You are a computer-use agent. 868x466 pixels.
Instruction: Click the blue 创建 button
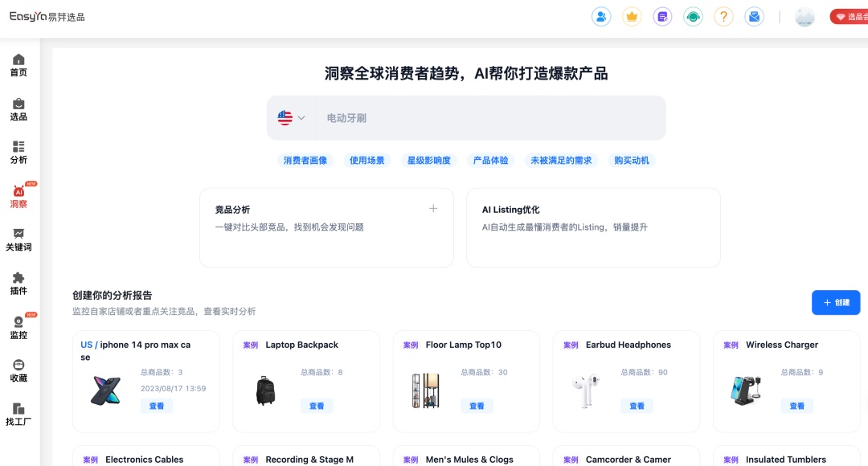[835, 302]
